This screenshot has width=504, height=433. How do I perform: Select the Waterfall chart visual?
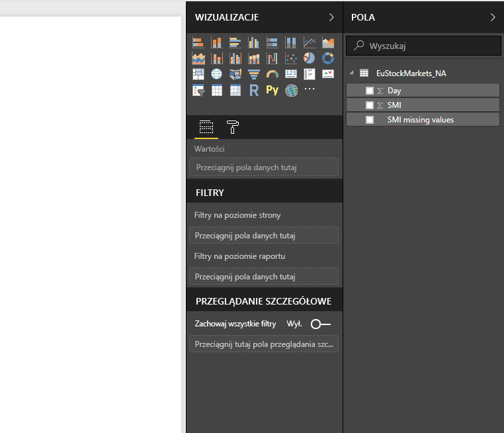tap(273, 58)
